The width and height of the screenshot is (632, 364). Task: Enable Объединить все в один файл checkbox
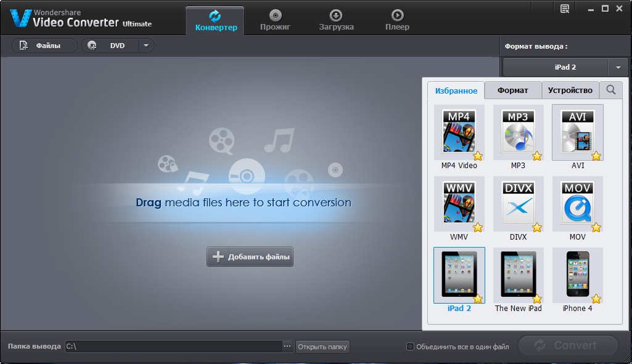[410, 346]
